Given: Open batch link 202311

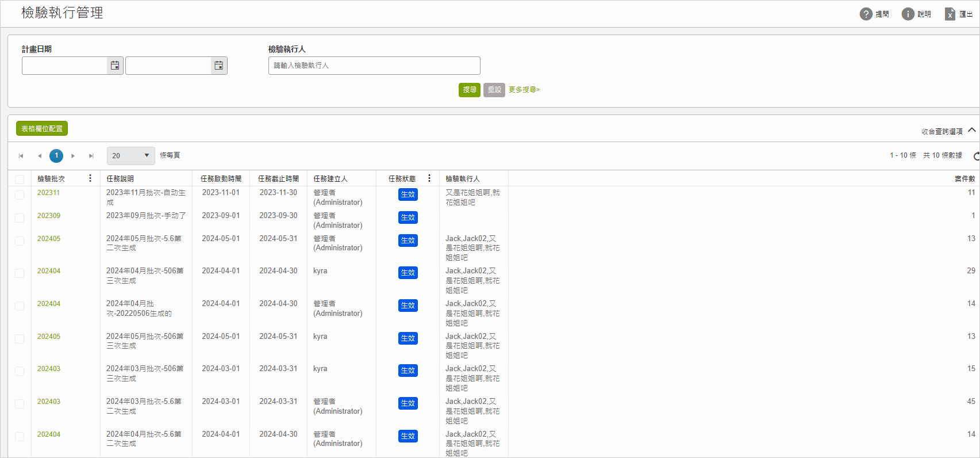Looking at the screenshot, I should (x=48, y=193).
